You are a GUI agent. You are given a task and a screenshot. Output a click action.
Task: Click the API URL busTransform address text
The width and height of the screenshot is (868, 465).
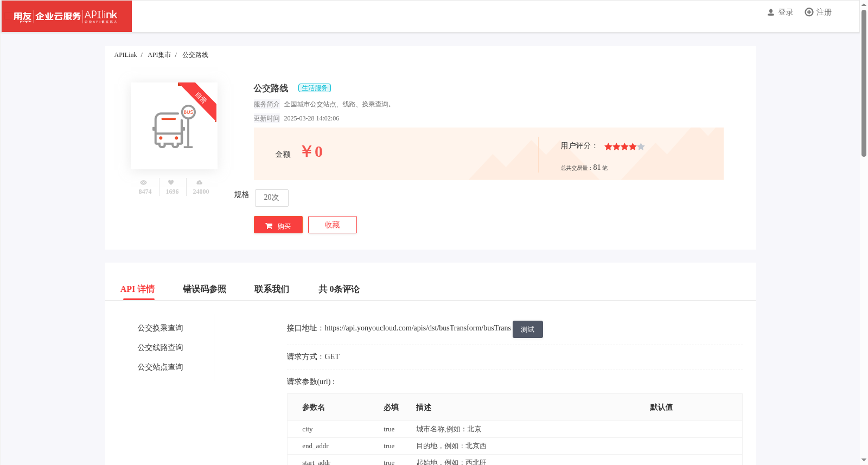coord(418,328)
